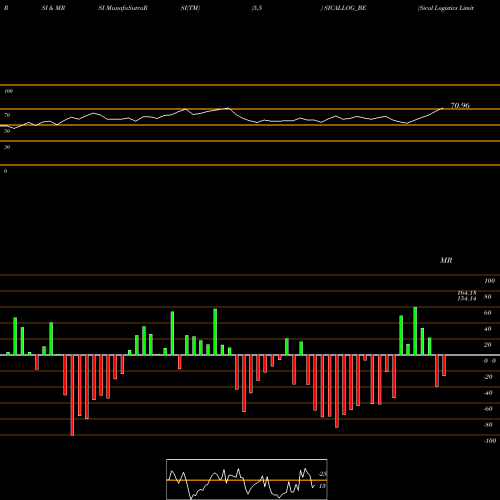Image resolution: width=500 pixels, height=500 pixels.
Task: Click the -100 label on the MR axis
Action: pyautogui.click(x=490, y=441)
